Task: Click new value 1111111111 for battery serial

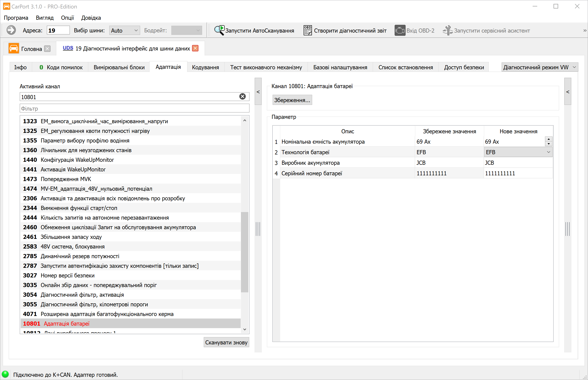Action: click(x=518, y=173)
